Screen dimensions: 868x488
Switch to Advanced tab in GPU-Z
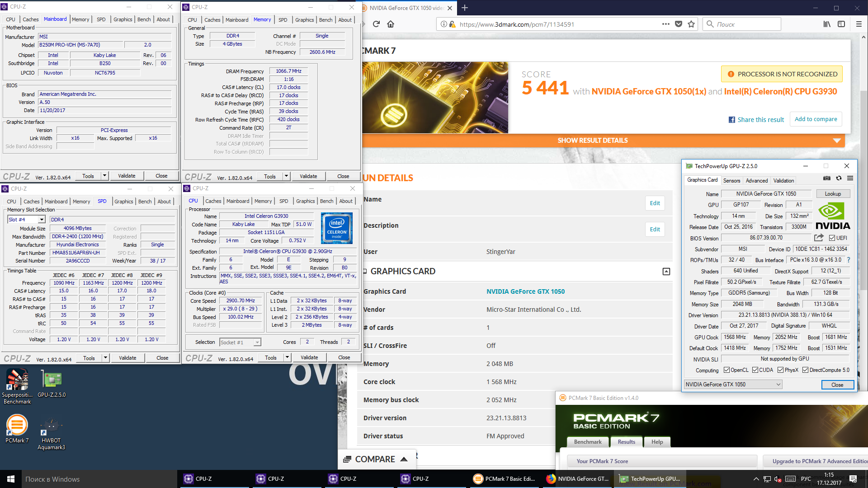[756, 180]
